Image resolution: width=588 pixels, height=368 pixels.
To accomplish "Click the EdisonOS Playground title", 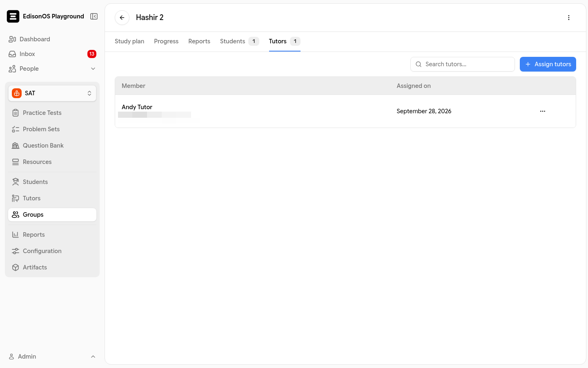I will click(x=53, y=16).
